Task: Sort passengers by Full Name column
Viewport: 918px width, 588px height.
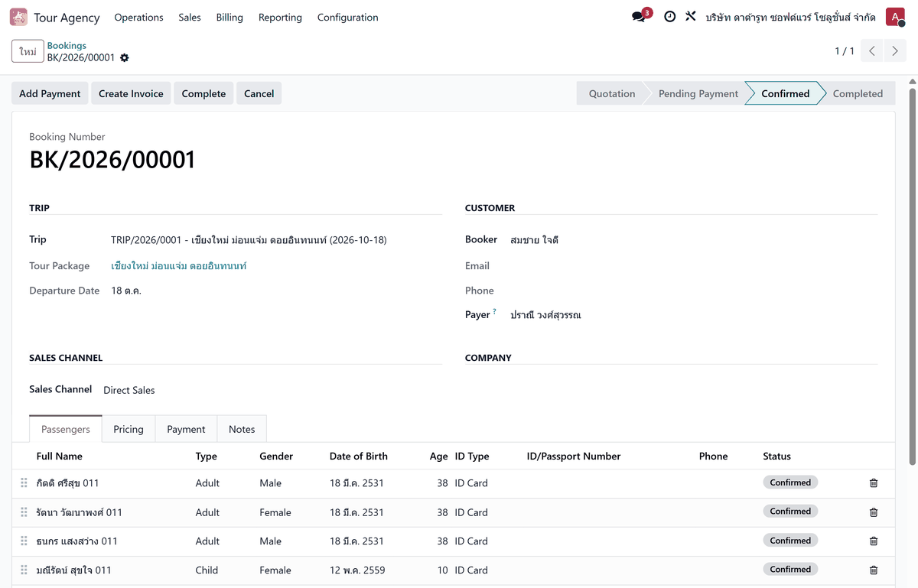Action: [60, 456]
